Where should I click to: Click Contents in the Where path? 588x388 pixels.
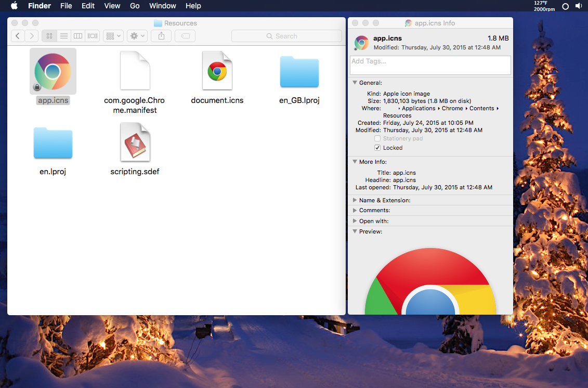coord(481,108)
